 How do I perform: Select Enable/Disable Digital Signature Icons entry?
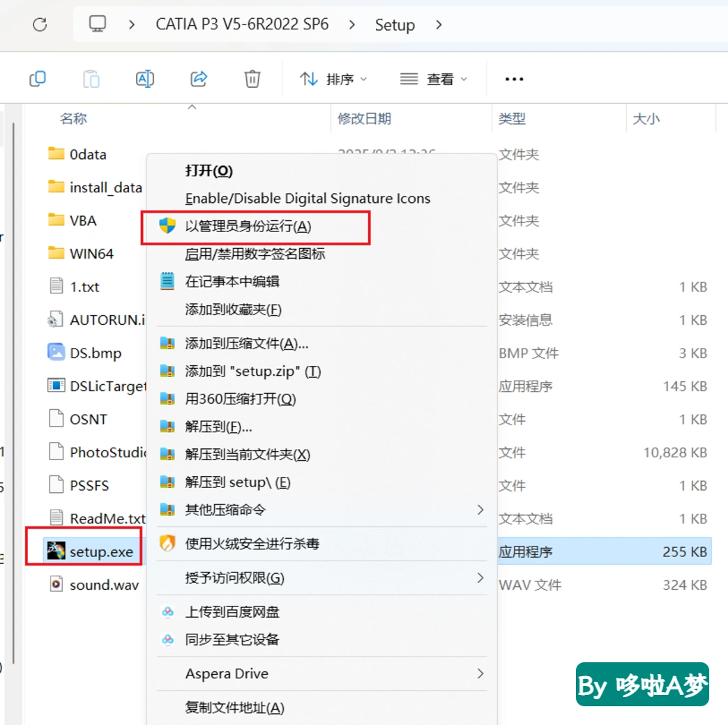coord(308,199)
